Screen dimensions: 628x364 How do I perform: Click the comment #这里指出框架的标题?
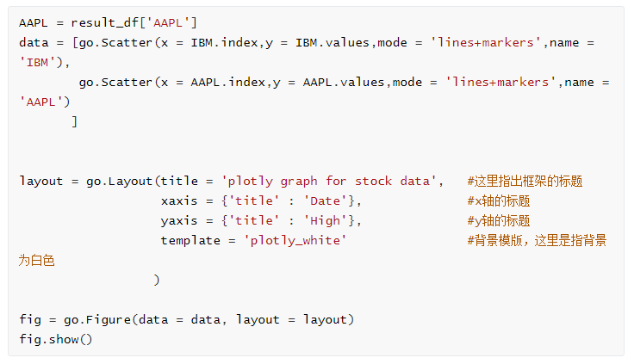525,182
